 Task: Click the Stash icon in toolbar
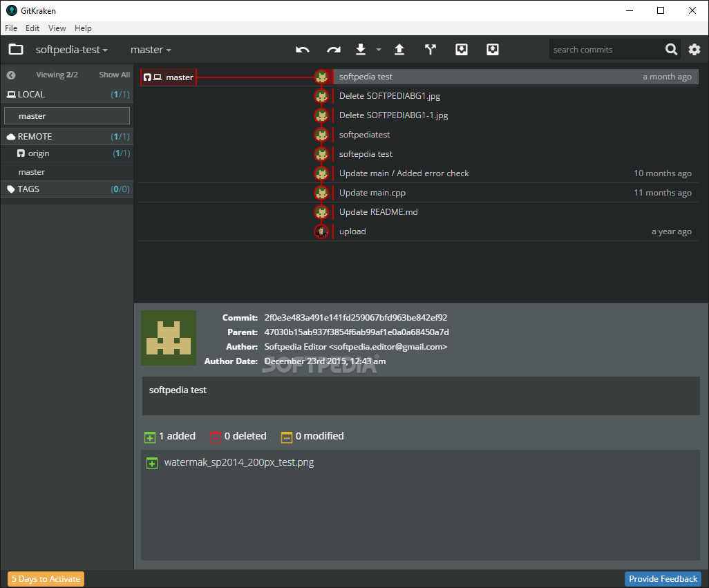461,49
